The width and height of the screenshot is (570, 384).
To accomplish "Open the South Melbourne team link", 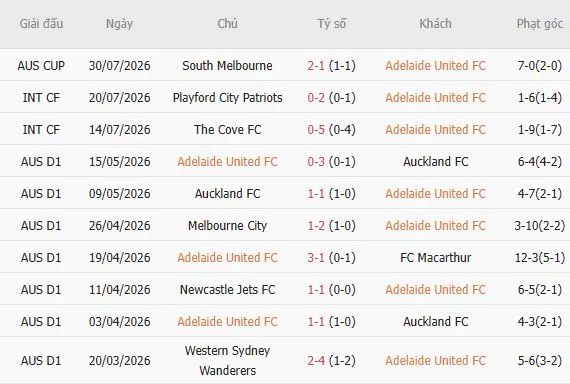I will point(227,66).
